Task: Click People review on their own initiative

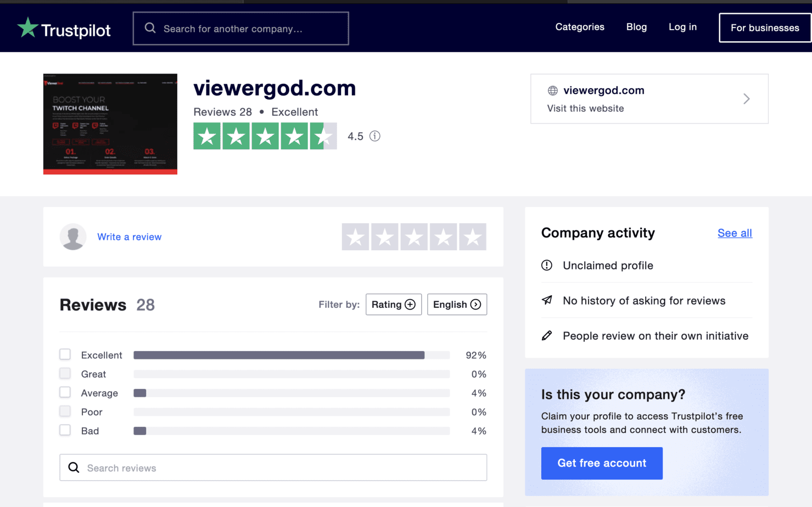Action: tap(656, 336)
